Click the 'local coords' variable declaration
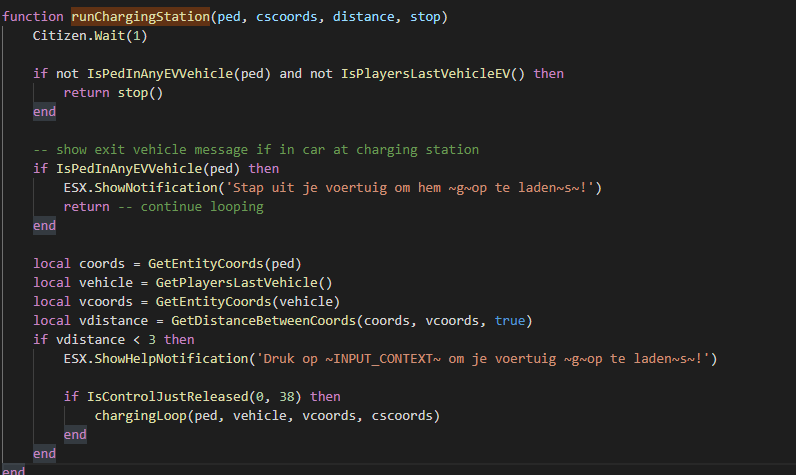 [78, 264]
